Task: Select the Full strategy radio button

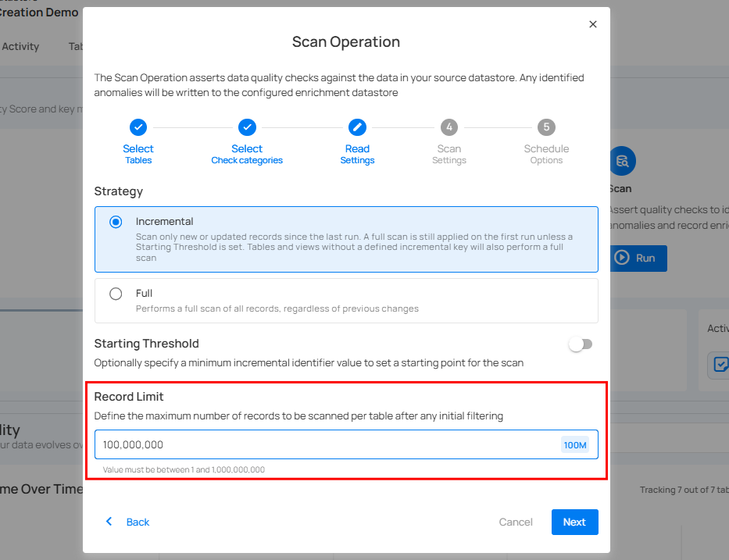Action: pyautogui.click(x=116, y=294)
